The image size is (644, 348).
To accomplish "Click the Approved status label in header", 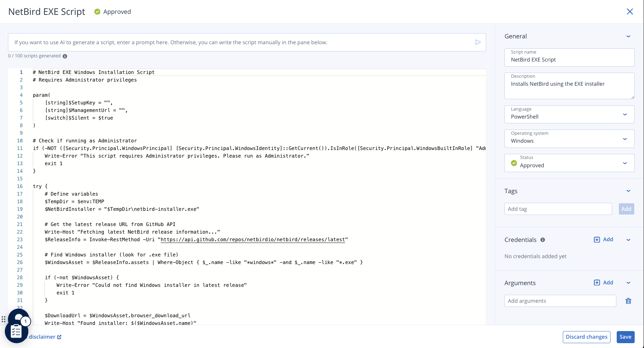I will tap(117, 12).
